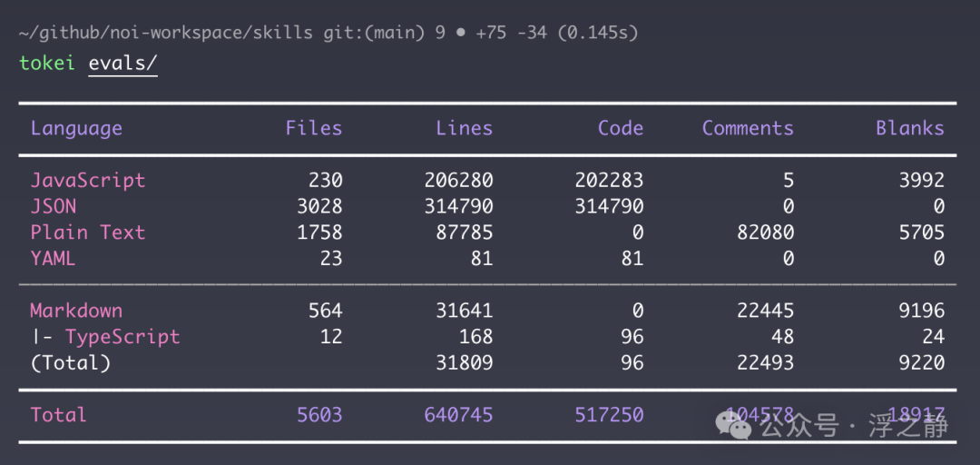
Task: Click TypeScript files count '12'
Action: (331, 337)
